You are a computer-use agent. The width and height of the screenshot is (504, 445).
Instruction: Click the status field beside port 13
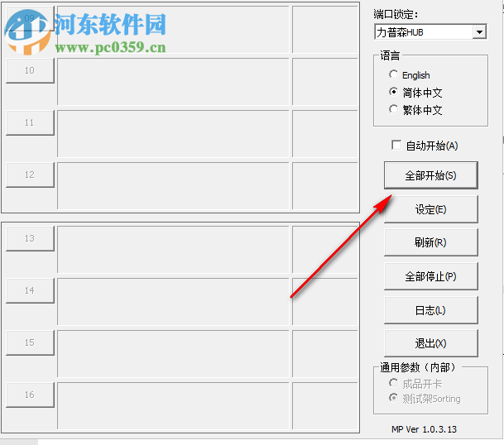(x=173, y=249)
